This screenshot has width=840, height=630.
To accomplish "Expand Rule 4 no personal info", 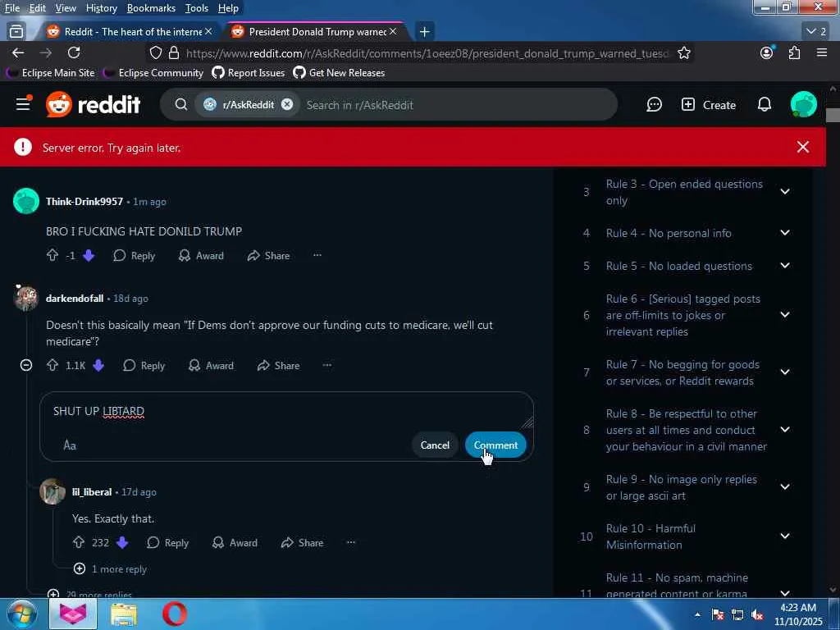I will click(x=785, y=232).
